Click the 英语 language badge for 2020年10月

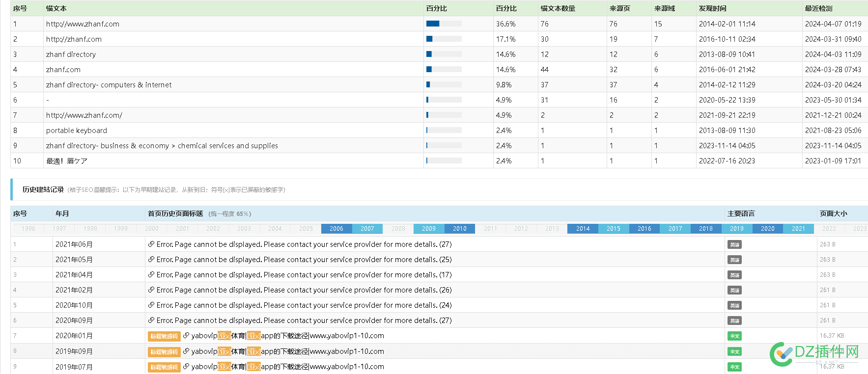(734, 305)
